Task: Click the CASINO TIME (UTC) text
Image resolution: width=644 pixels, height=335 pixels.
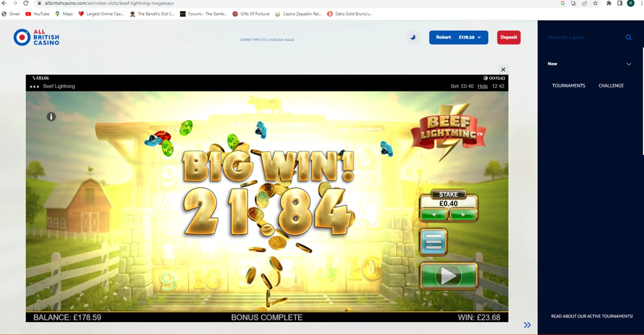Action: [x=267, y=39]
